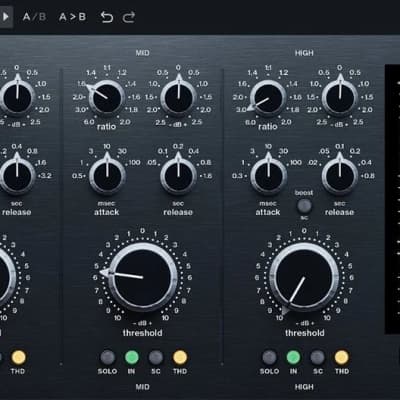Click the HIGH band attack knob
Image resolution: width=400 pixels, height=400 pixels.
tap(268, 176)
